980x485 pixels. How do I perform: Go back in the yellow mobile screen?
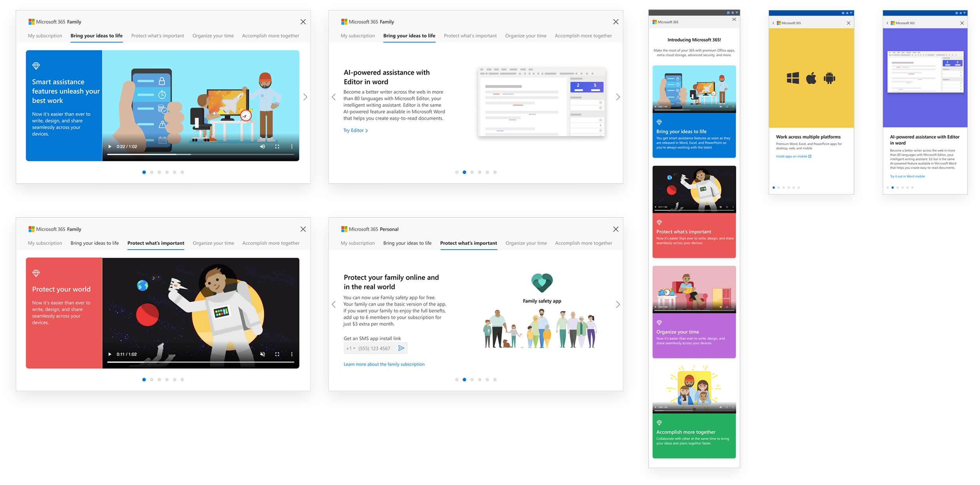tap(773, 23)
